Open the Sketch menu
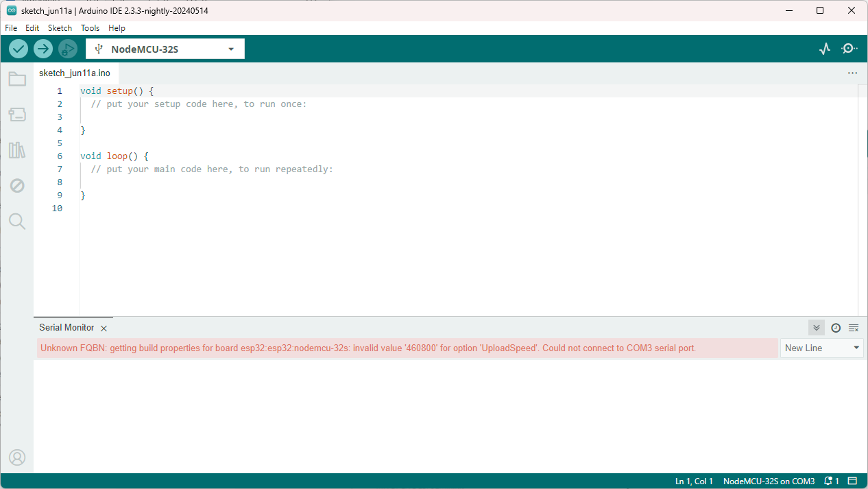This screenshot has width=868, height=489. (x=60, y=28)
